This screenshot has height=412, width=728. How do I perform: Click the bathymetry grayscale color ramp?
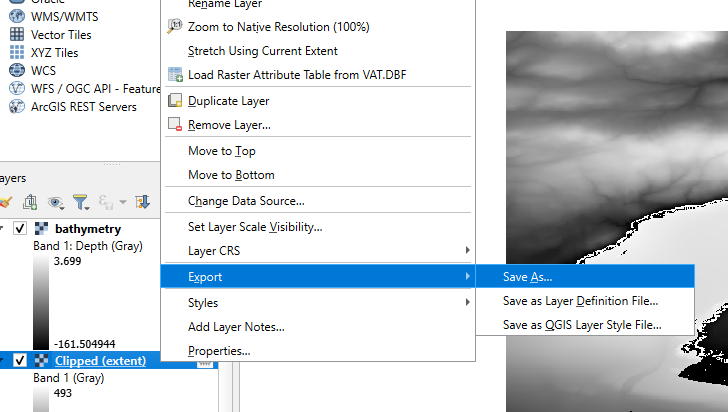(x=41, y=301)
